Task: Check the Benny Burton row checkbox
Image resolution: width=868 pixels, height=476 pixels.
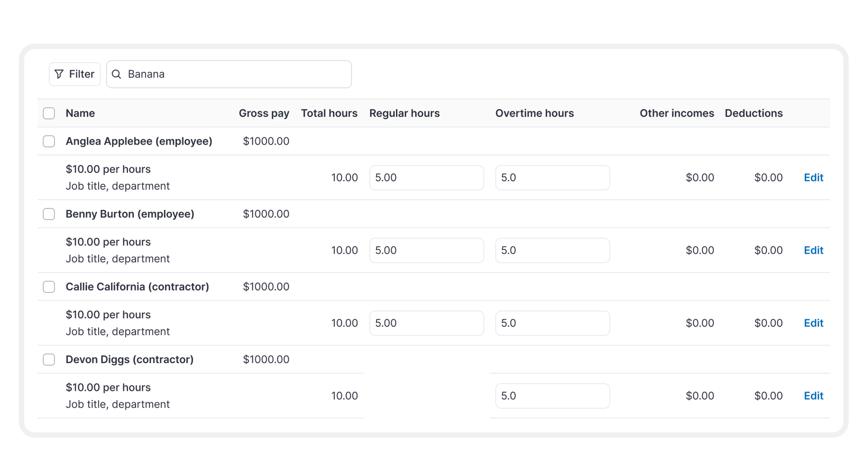Action: 49,214
